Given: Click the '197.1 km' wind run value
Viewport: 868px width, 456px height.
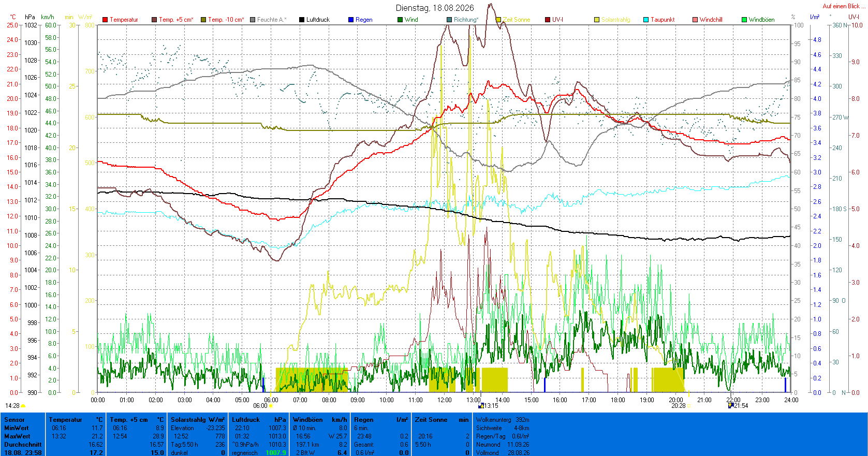Looking at the screenshot, I should click(307, 445).
